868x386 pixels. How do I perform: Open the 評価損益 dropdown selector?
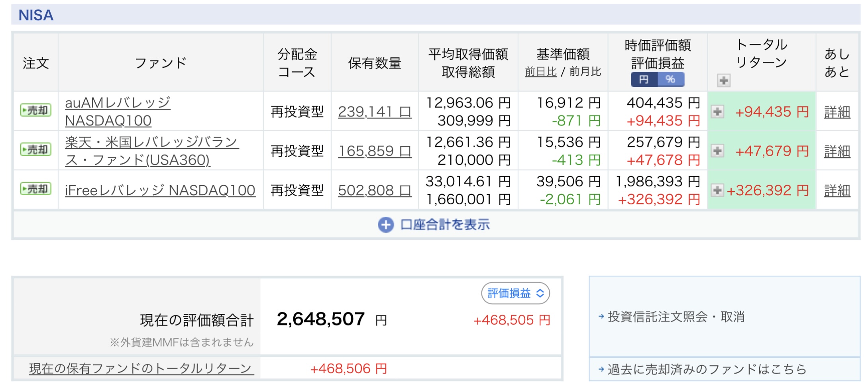point(515,294)
